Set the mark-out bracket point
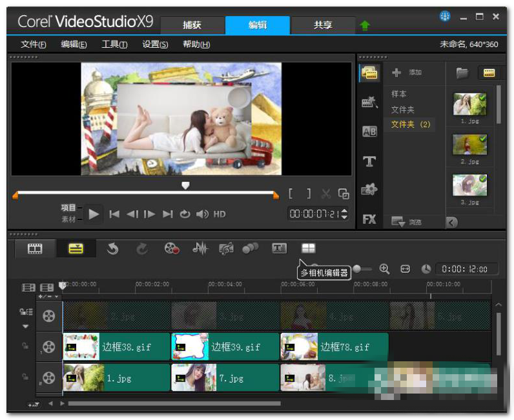This screenshot has width=514, height=420. [x=309, y=194]
